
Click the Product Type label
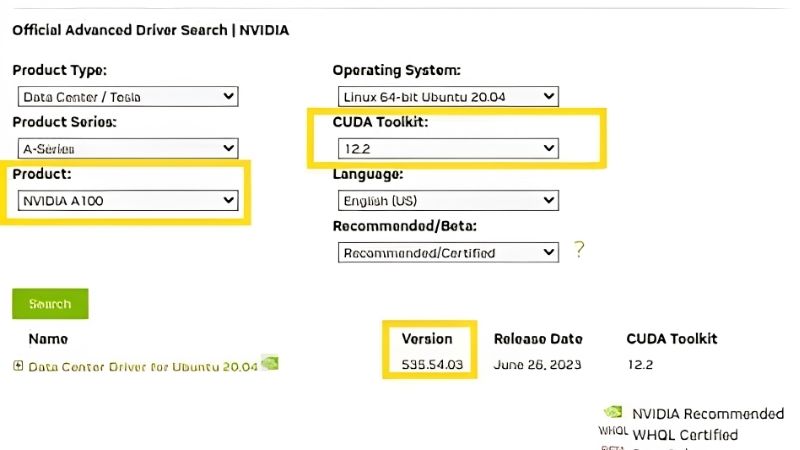tap(60, 70)
